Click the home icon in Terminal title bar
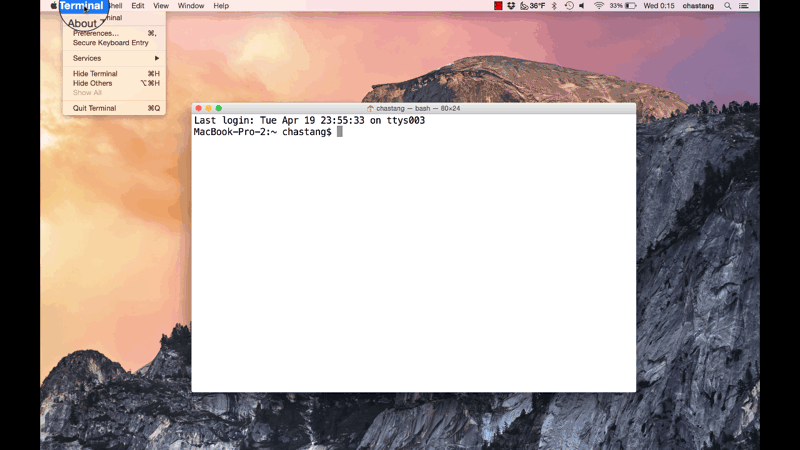 pos(370,108)
